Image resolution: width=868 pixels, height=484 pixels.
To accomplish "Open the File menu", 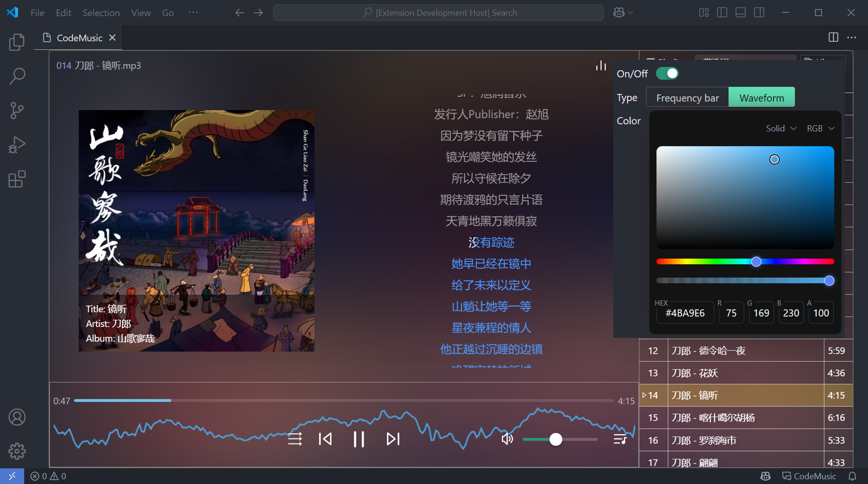I will [37, 13].
